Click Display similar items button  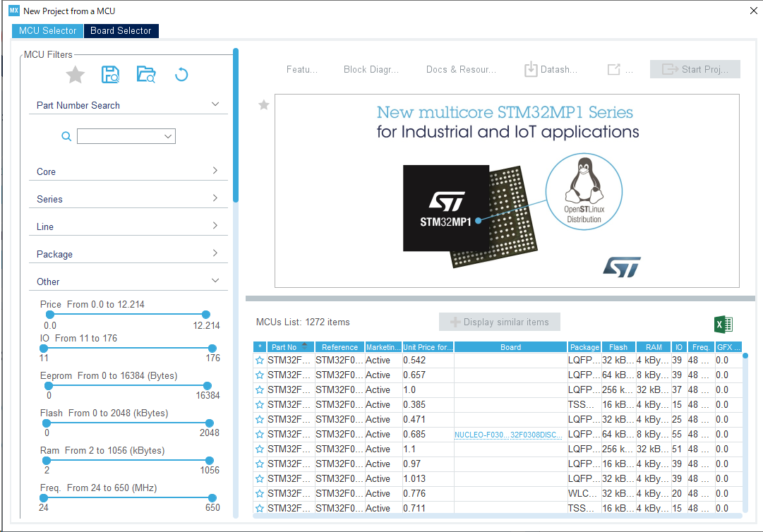[499, 322]
